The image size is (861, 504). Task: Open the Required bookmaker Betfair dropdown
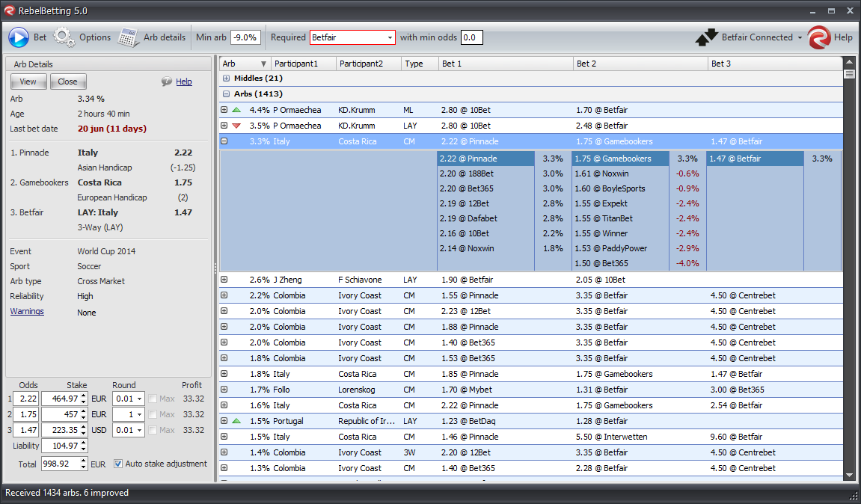coord(390,37)
